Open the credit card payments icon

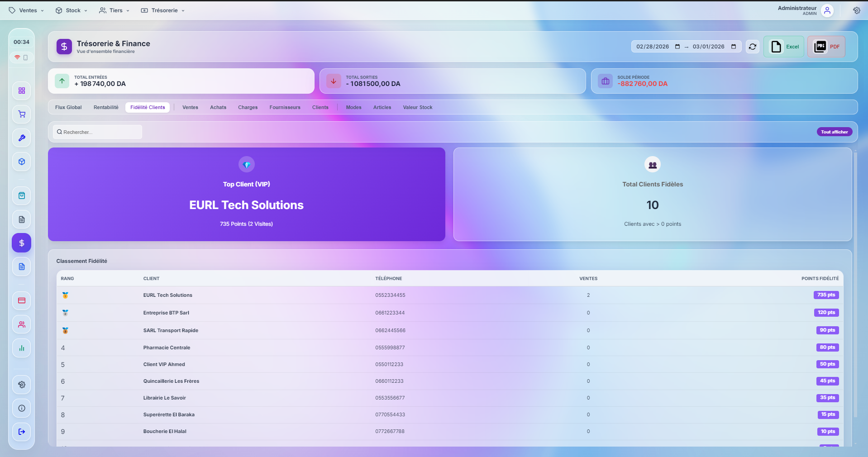click(x=21, y=300)
